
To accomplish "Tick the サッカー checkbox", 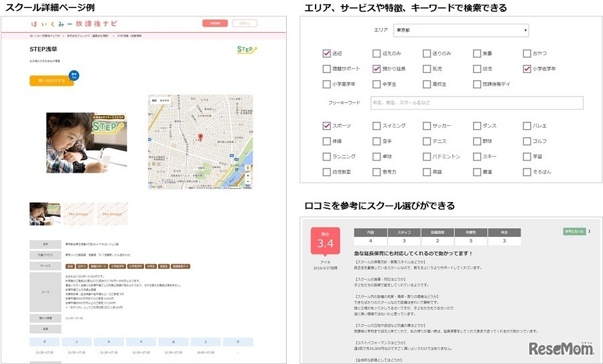I will [427, 126].
